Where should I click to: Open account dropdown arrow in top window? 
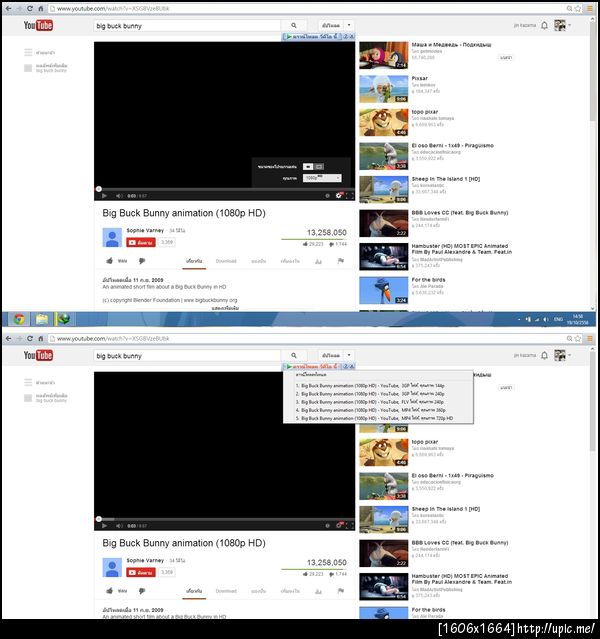point(569,25)
